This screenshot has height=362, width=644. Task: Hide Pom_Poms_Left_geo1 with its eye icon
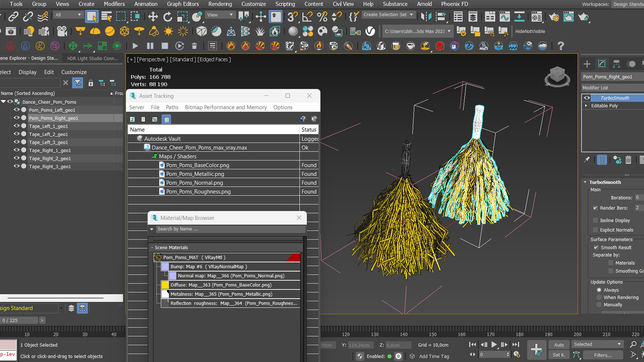16,110
